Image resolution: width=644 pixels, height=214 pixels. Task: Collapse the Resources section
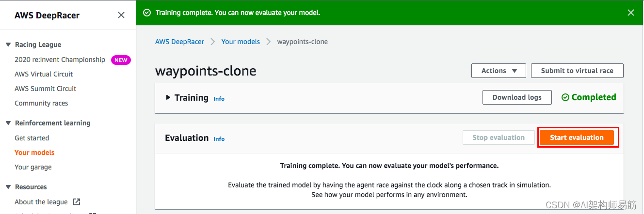click(8, 187)
